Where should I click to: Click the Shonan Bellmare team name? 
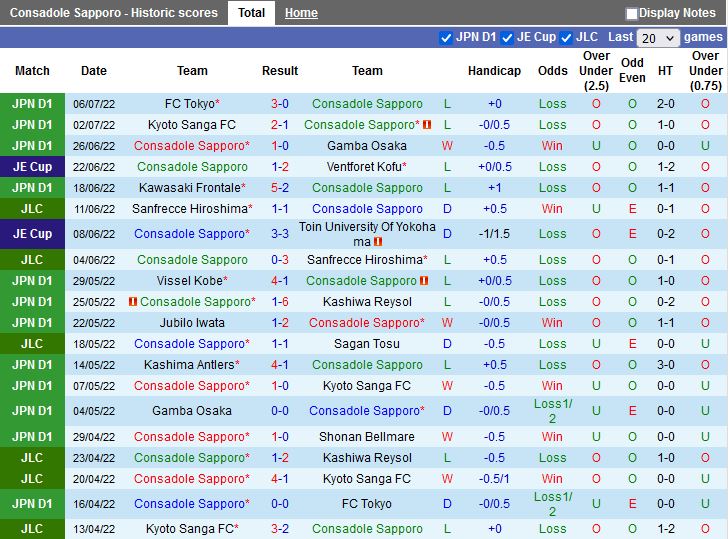click(367, 437)
